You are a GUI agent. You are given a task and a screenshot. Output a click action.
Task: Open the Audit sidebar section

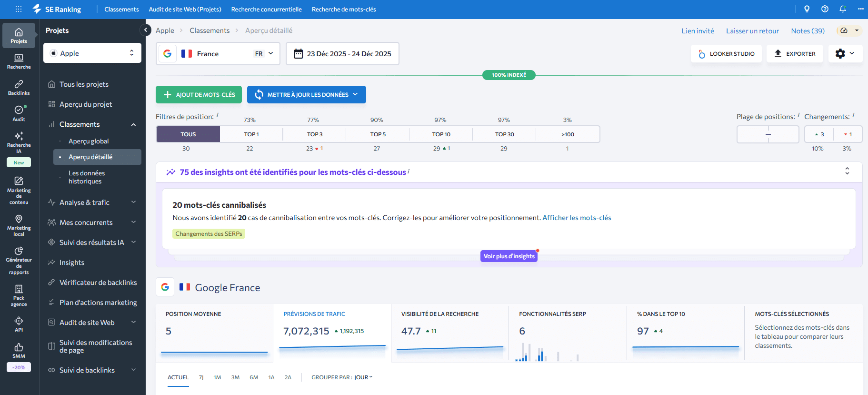[19, 113]
